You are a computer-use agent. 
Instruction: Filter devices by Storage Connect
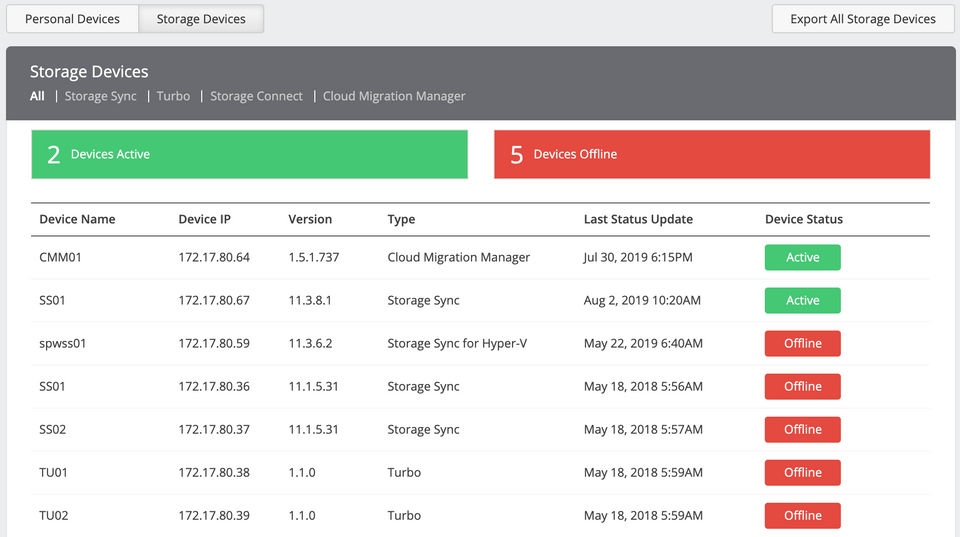[x=256, y=96]
